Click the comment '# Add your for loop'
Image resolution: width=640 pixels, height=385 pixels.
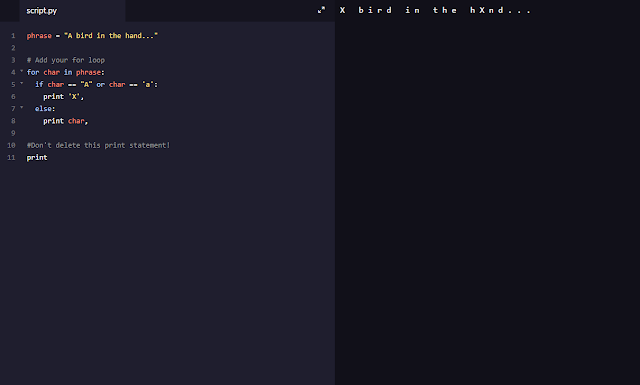point(66,60)
